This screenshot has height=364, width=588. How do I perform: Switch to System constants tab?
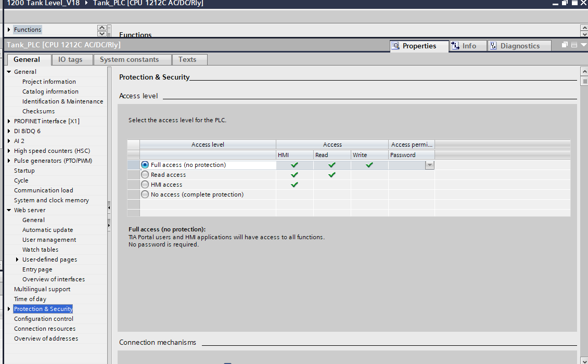tap(129, 60)
